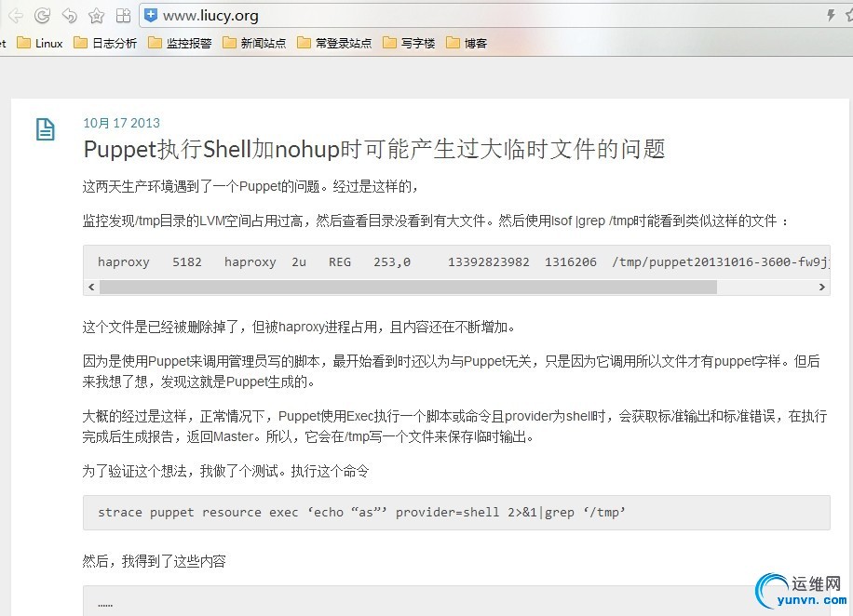Click the path /tmp/puppet20131016-3600 in the code block
Viewport: 853px width, 616px height.
pyautogui.click(x=721, y=262)
